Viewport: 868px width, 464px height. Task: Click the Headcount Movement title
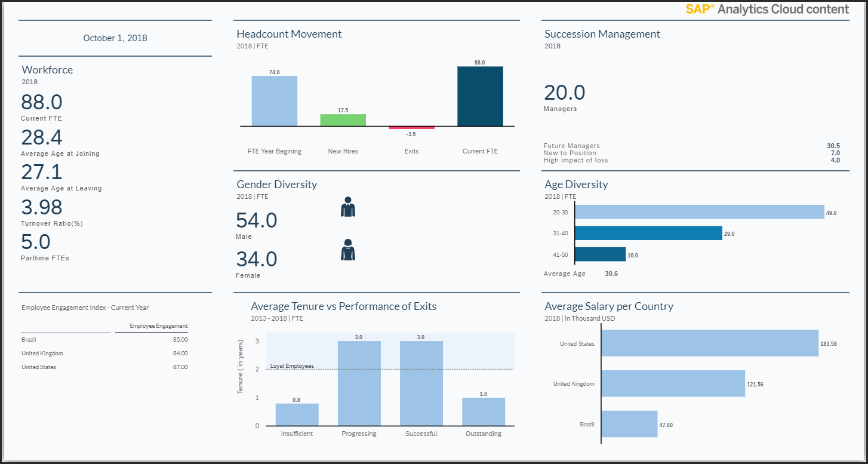pyautogui.click(x=289, y=34)
